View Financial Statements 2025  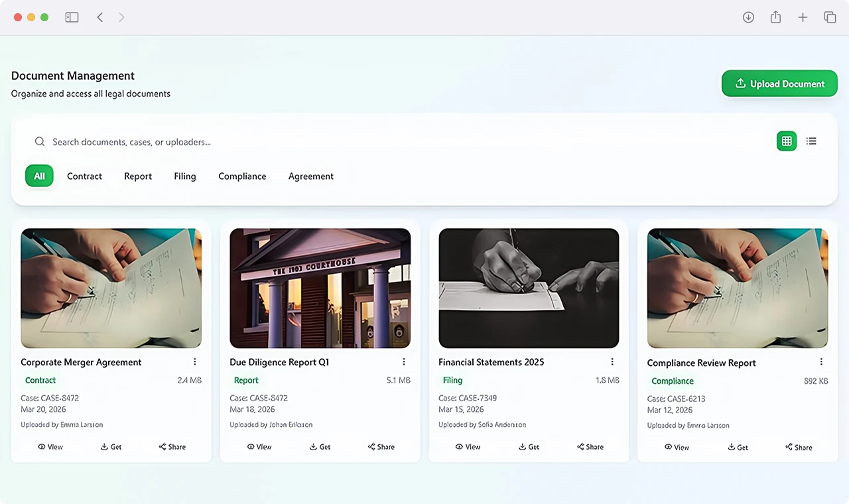pos(468,447)
